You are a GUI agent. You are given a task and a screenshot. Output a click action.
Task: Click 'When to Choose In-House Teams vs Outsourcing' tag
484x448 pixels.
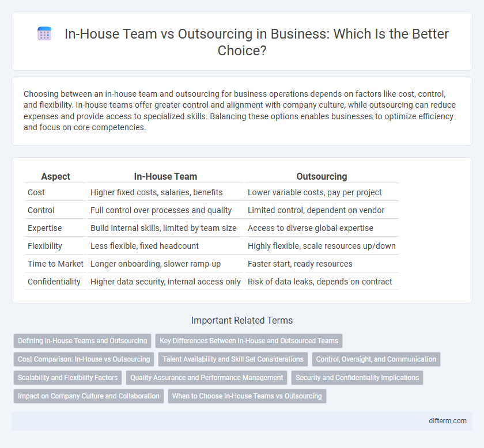click(247, 396)
